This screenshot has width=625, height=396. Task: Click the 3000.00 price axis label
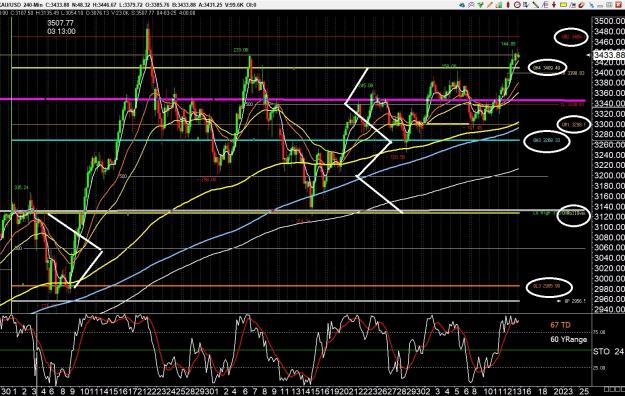(609, 278)
